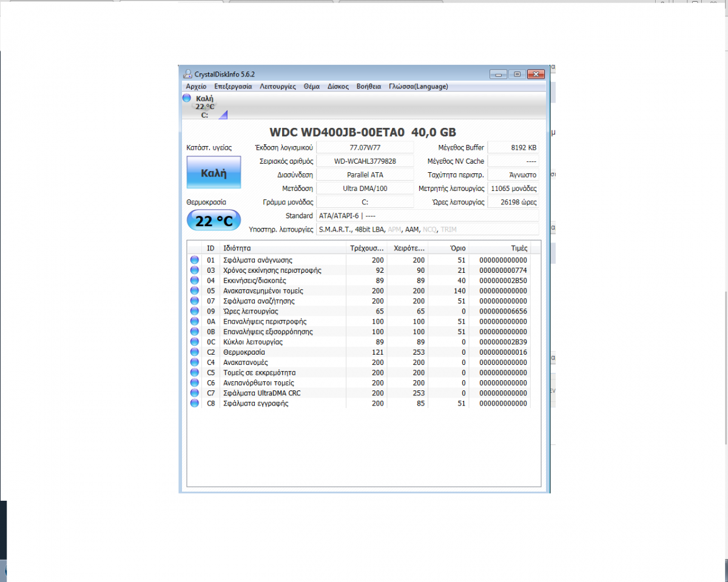Open the Γλώσσα(Language) menu
The height and width of the screenshot is (582, 728).
tap(419, 87)
